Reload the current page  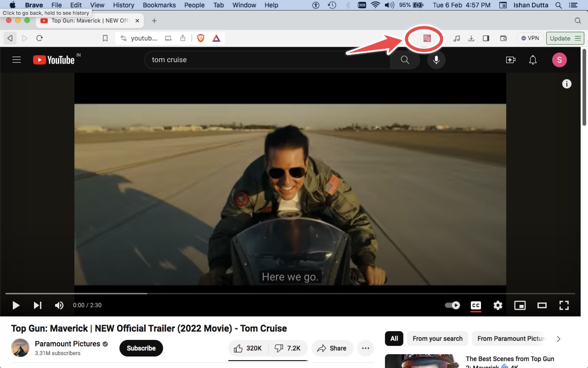click(40, 38)
